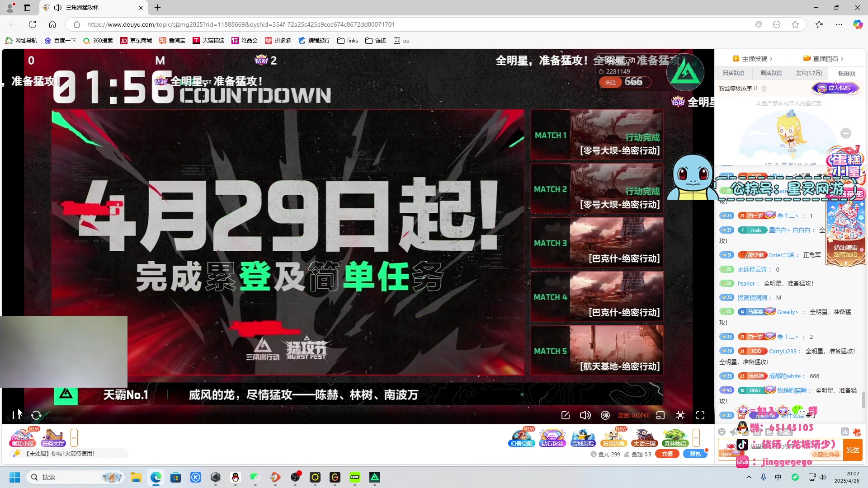Refresh the browser page

pos(33,24)
